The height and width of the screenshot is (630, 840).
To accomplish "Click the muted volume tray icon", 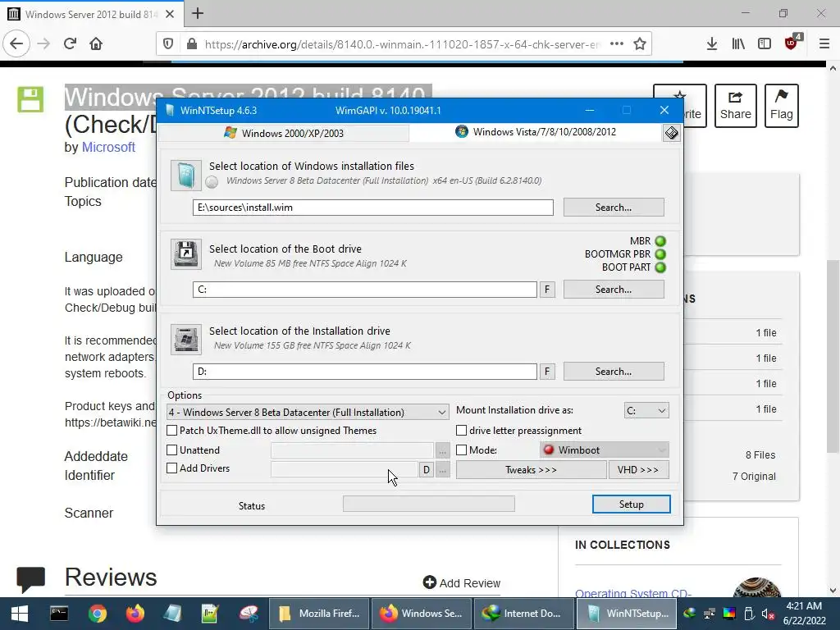I will click(x=768, y=614).
